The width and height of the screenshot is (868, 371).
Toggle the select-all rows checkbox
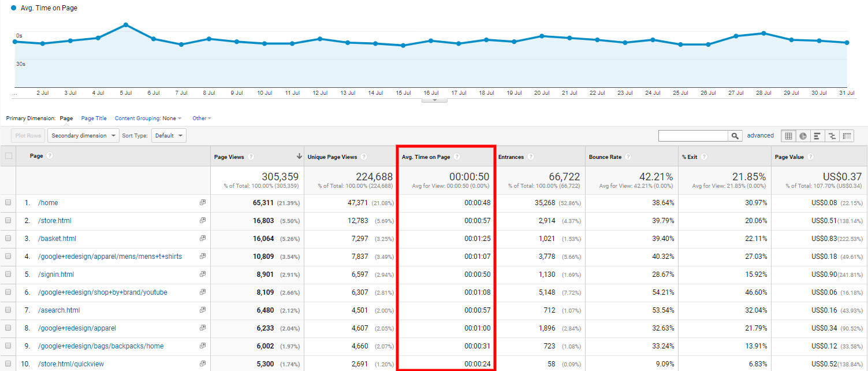pos(8,156)
